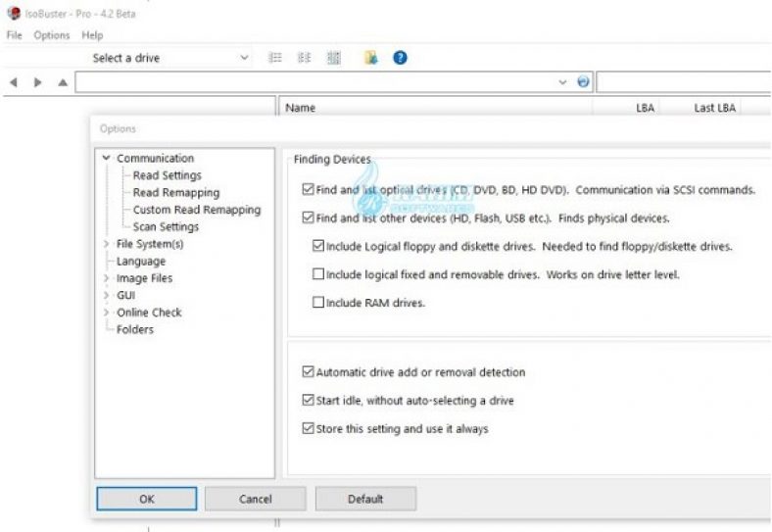This screenshot has width=772, height=532.
Task: Click the yellow folder toolbar icon
Action: point(370,58)
